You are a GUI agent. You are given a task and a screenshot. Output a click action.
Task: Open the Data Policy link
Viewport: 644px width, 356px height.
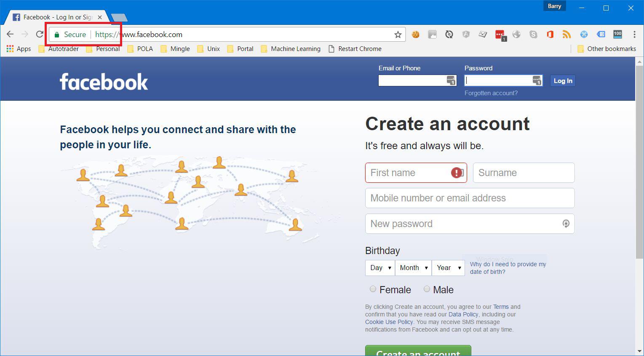(463, 314)
